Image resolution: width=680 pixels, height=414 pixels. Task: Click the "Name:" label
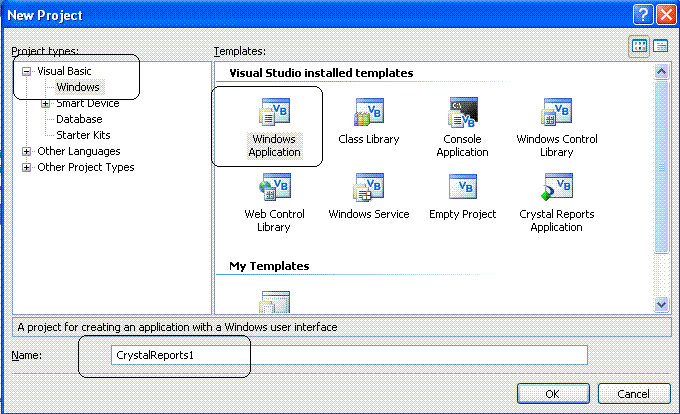coord(26,355)
